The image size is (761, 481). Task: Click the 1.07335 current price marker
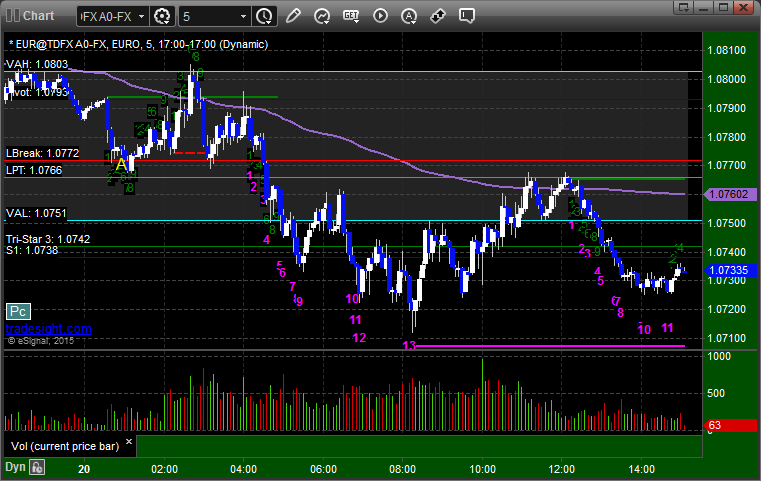click(729, 270)
